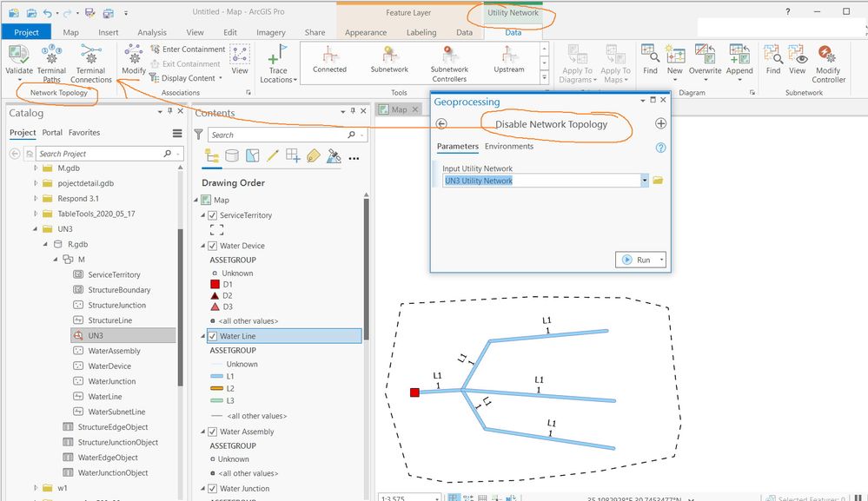Expand the w1 folder
Image resolution: width=868 pixels, height=501 pixels.
(36, 488)
